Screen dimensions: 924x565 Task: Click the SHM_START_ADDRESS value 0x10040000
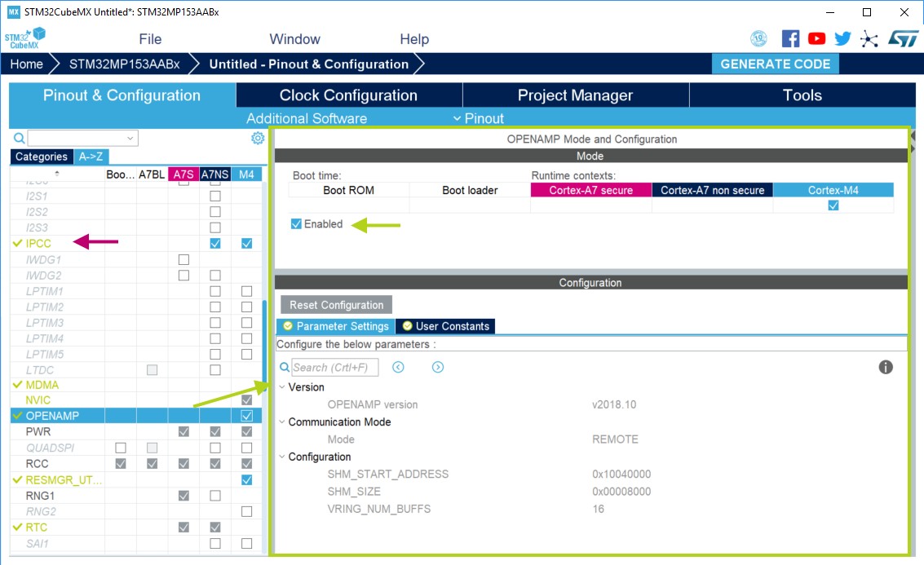coord(621,474)
